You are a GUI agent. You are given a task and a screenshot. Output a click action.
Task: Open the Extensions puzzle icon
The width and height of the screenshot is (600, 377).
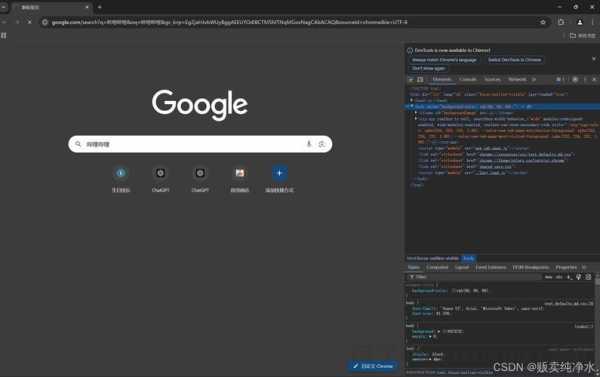[561, 22]
